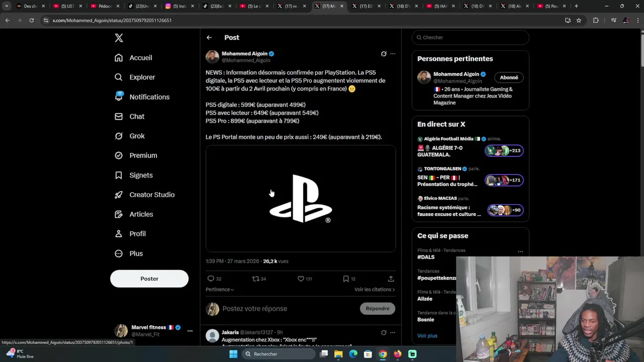Open the Task View taskbar icon
This screenshot has width=644, height=362.
click(324, 354)
